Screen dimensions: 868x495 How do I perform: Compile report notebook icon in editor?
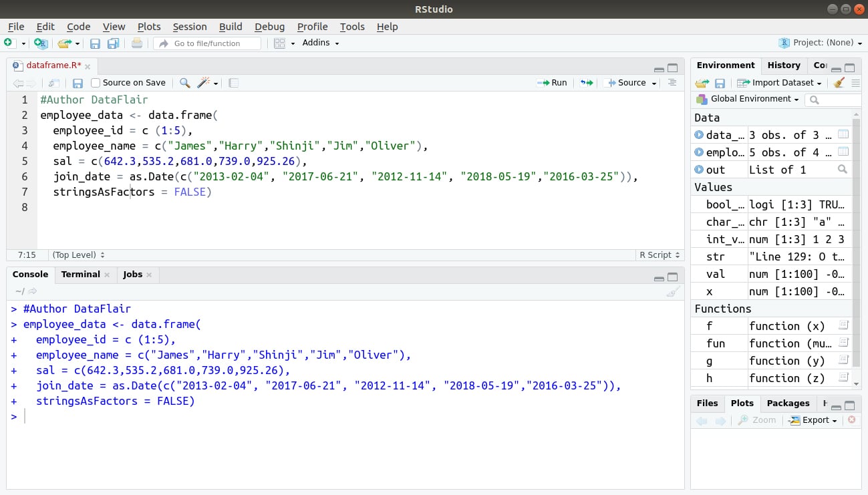coord(233,83)
